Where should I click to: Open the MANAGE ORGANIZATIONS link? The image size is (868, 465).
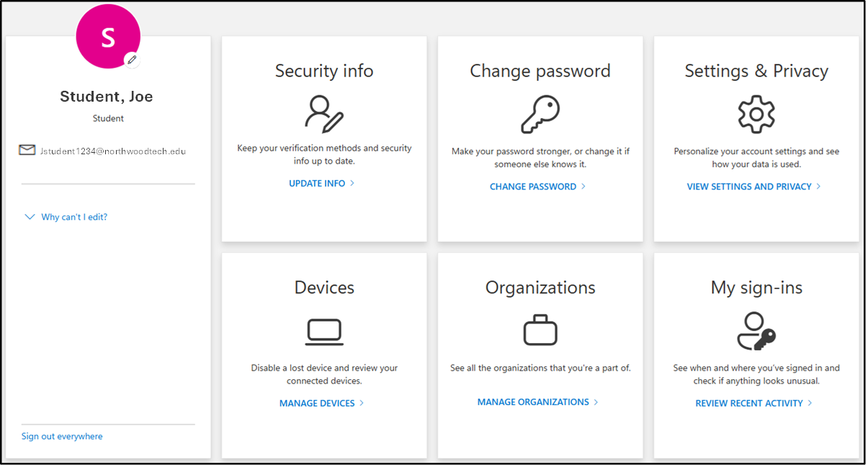[538, 402]
